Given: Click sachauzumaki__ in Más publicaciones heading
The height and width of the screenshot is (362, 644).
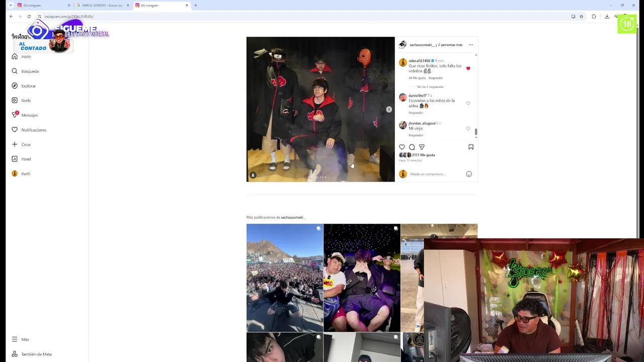Looking at the screenshot, I should click(293, 217).
